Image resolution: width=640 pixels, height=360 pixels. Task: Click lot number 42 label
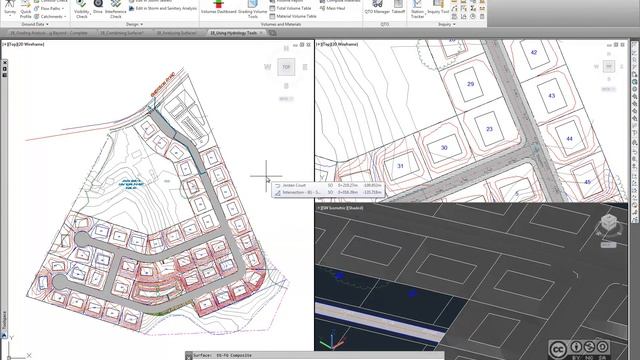pyautogui.click(x=533, y=52)
